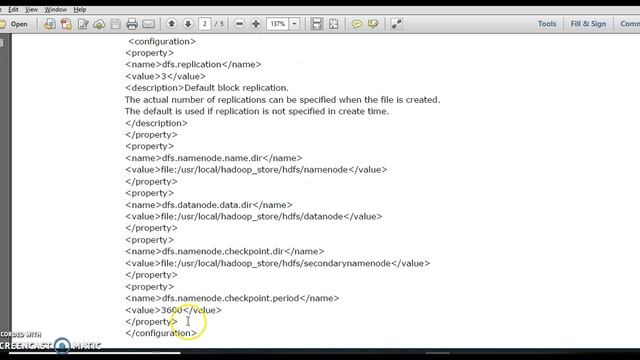The width and height of the screenshot is (640, 360).
Task: Zoom in with the plus button
Action: click(256, 24)
